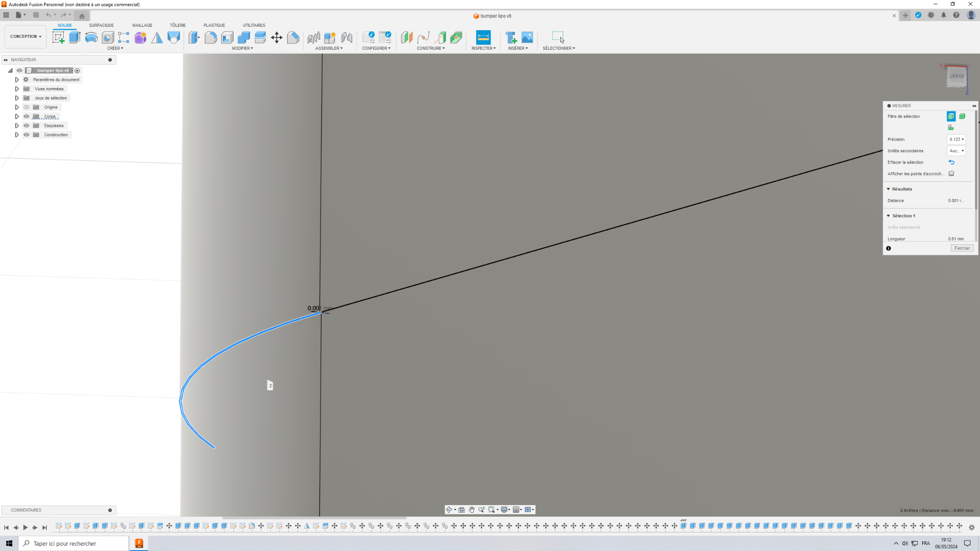
Task: Click the timeline play button
Action: pos(25,528)
